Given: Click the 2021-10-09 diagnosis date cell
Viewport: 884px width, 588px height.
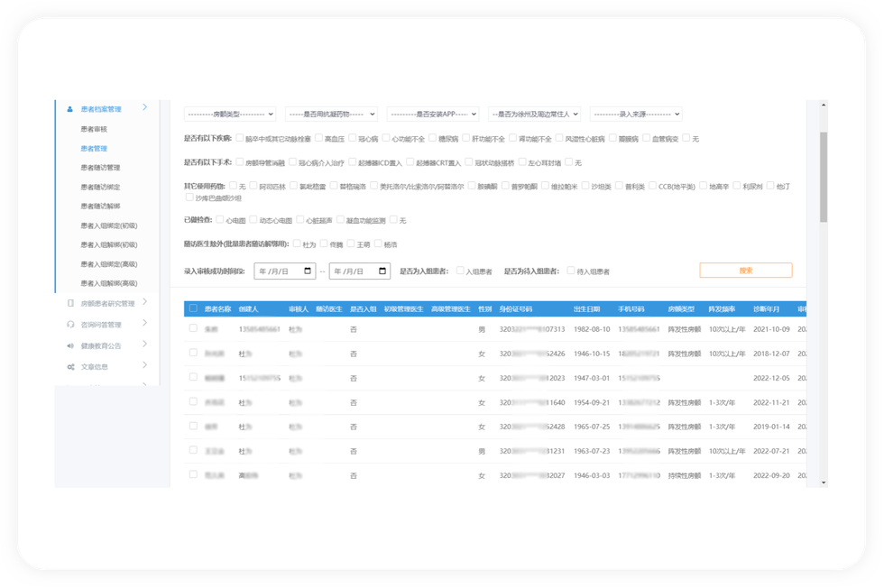Looking at the screenshot, I should click(772, 329).
